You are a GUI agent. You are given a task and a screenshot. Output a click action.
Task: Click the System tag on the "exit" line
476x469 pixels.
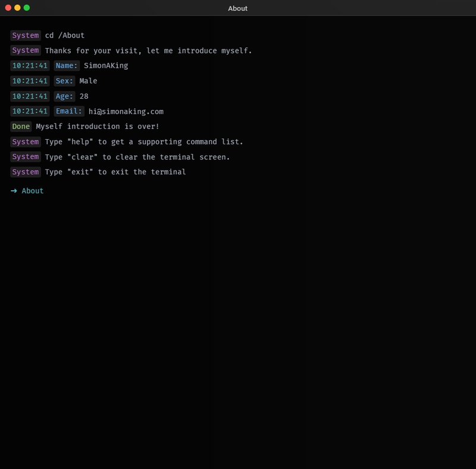pos(26,172)
